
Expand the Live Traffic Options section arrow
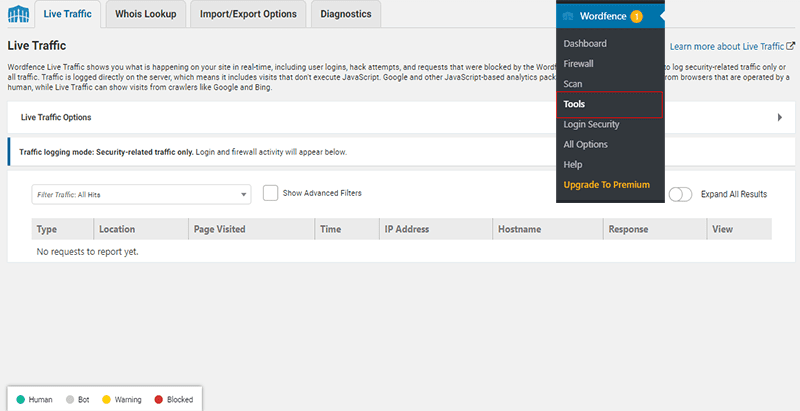780,117
